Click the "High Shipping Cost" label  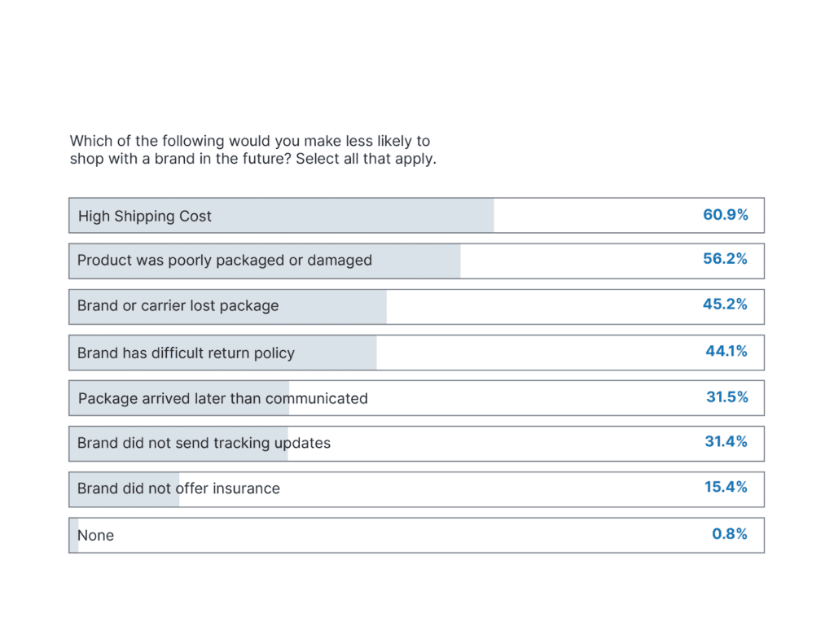(x=145, y=216)
